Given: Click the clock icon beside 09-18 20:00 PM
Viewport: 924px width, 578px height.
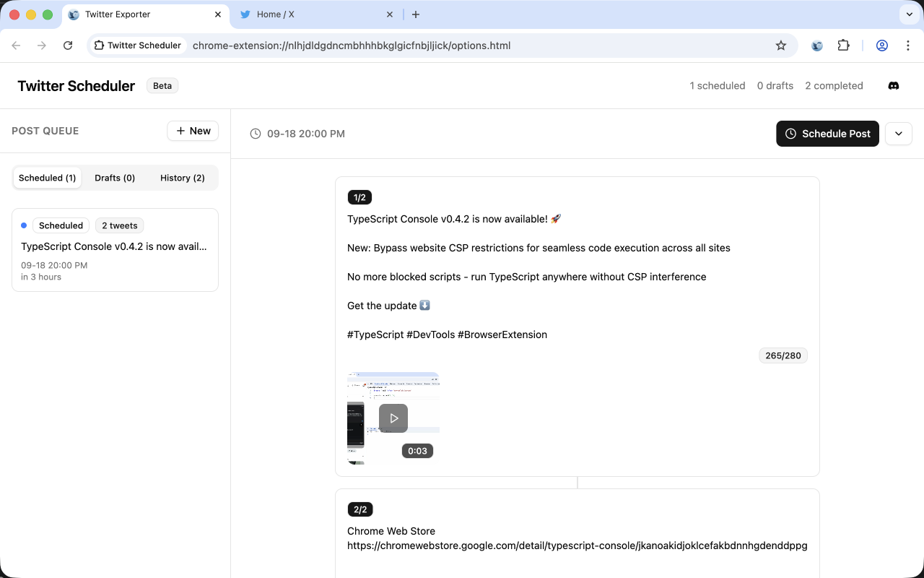Looking at the screenshot, I should click(256, 134).
